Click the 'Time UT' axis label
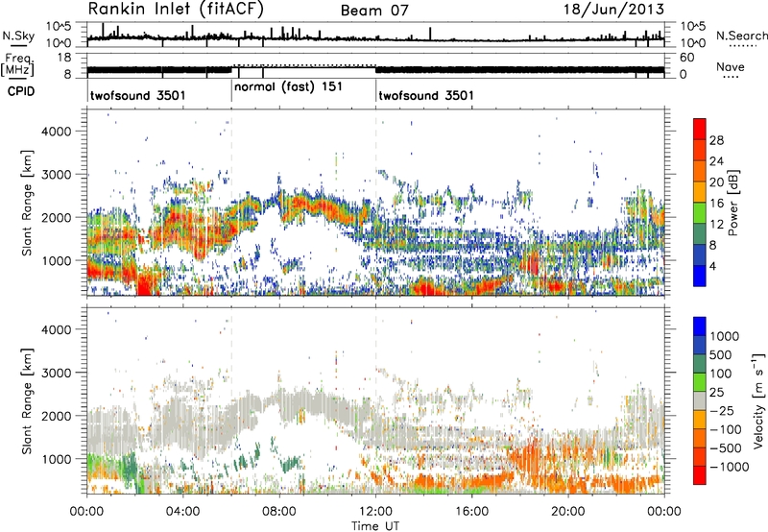Screen dimensions: 768x532 point(375,526)
